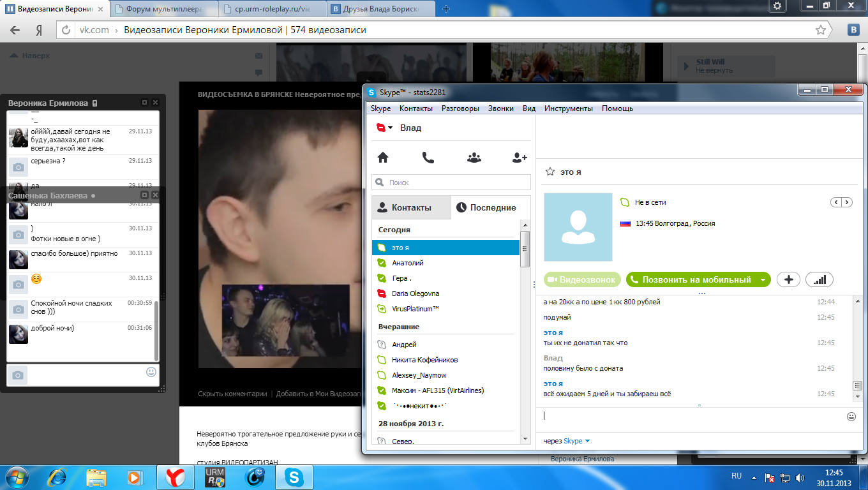Open the Skype menu in the menu bar
Screen dimensions: 868x490
click(381, 108)
